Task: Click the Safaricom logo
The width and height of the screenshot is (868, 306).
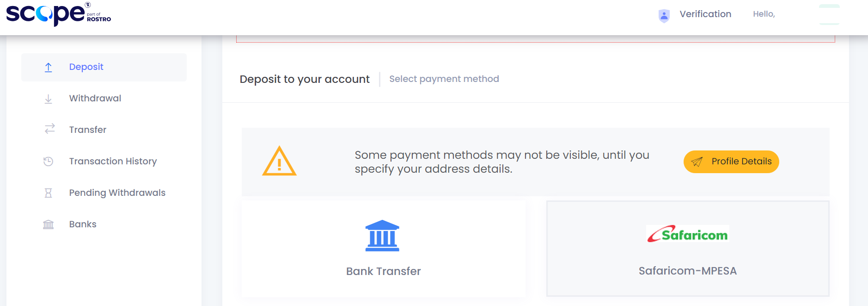Action: (687, 234)
